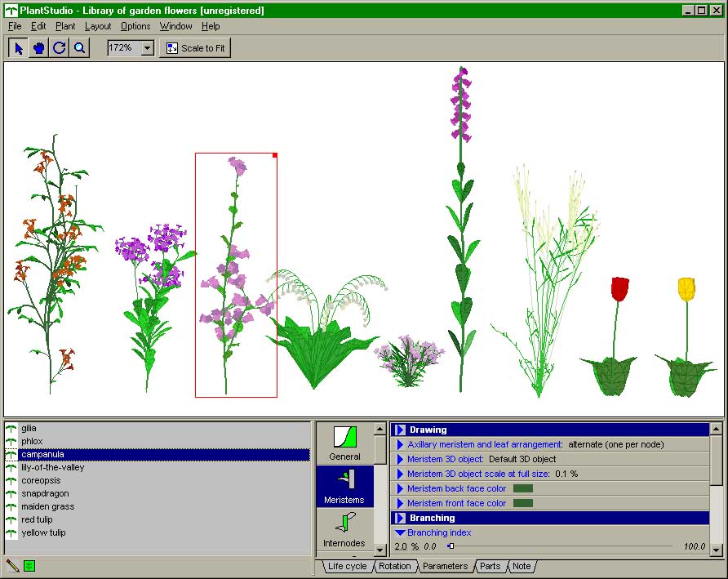Viewport: 728px width, 579px height.
Task: Switch to the Life cycle tab
Action: pos(348,566)
